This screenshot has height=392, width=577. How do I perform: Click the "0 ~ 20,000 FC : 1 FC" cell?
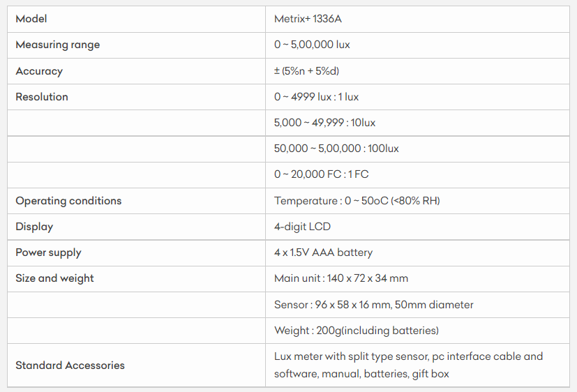coord(321,174)
